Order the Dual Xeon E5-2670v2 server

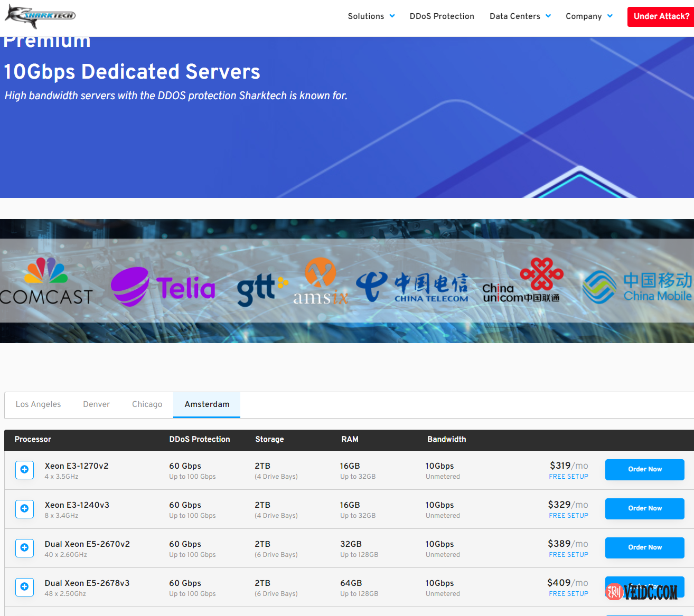pos(644,547)
